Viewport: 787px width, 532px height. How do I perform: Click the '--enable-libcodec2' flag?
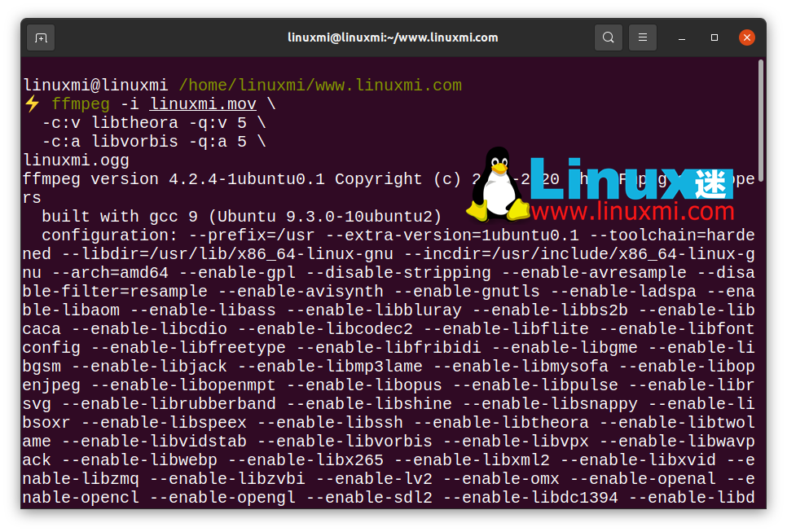[325, 329]
